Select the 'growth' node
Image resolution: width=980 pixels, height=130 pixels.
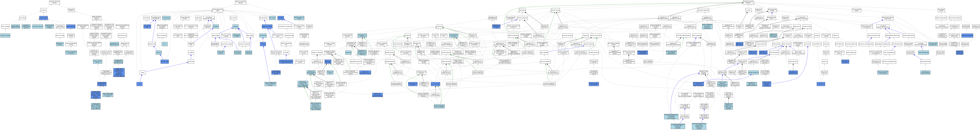pos(748,10)
